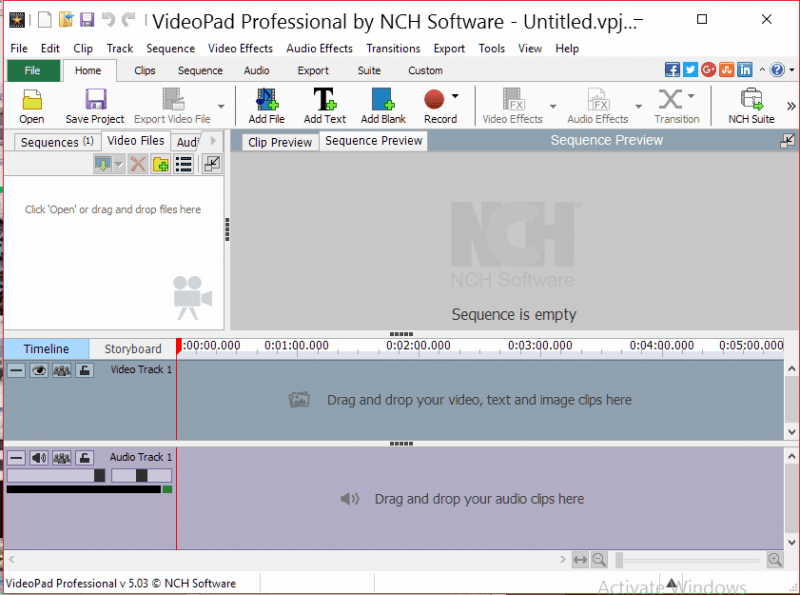Open the green File ribbon button

click(x=33, y=70)
